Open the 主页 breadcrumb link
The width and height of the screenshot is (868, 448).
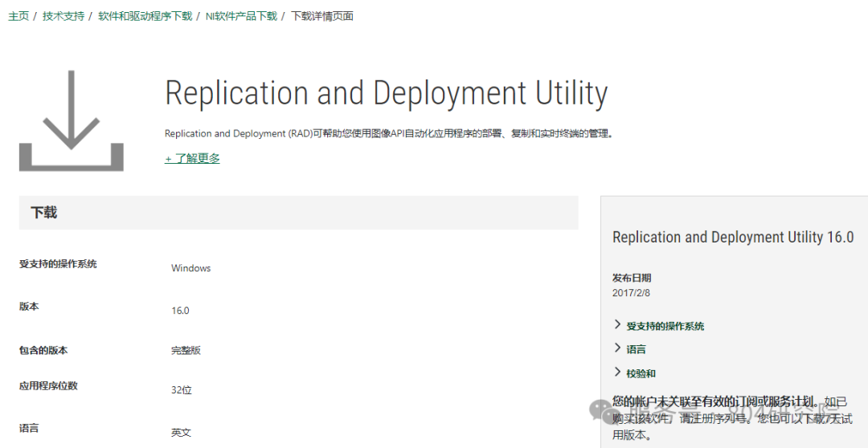click(18, 16)
